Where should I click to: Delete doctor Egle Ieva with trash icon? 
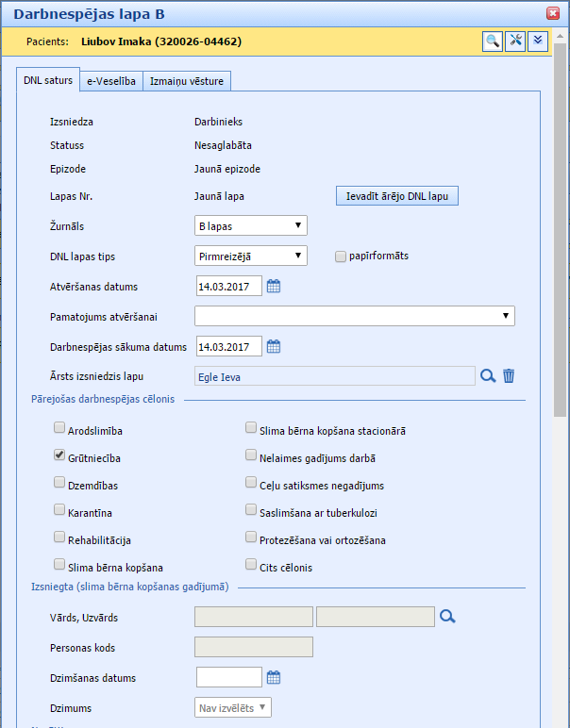tap(509, 376)
